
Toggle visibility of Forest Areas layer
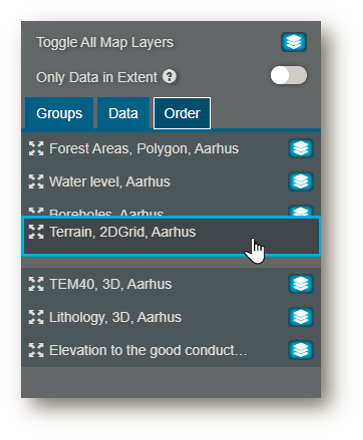click(301, 148)
